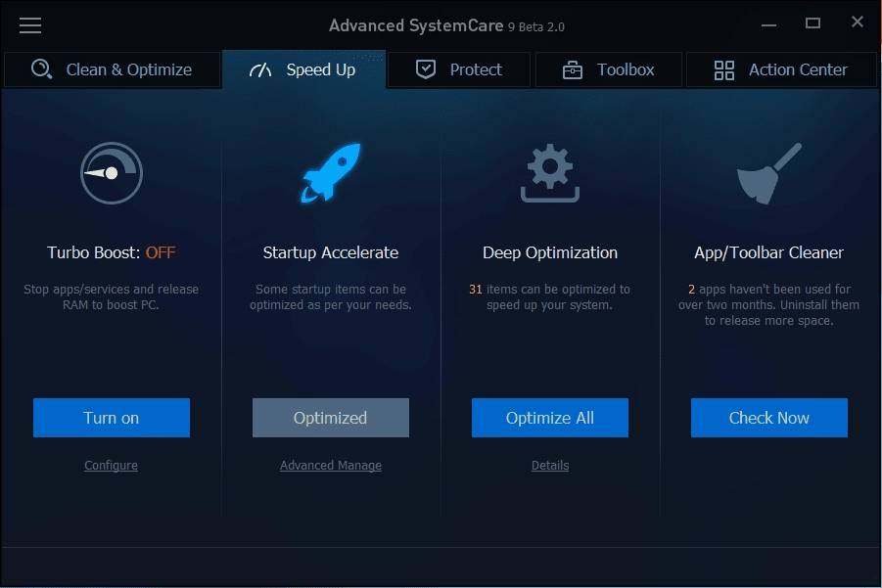
Task: Minimize the Advanced SystemCare window
Action: pyautogui.click(x=769, y=24)
